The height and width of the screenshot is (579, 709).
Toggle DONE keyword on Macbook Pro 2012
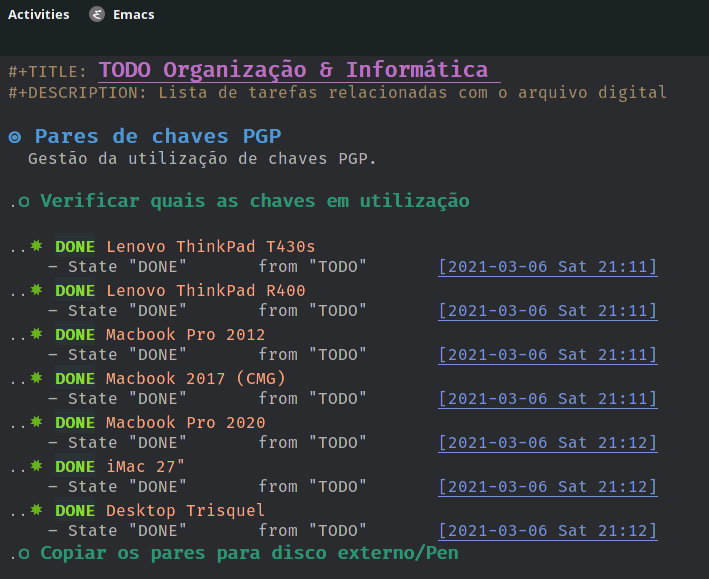(75, 334)
